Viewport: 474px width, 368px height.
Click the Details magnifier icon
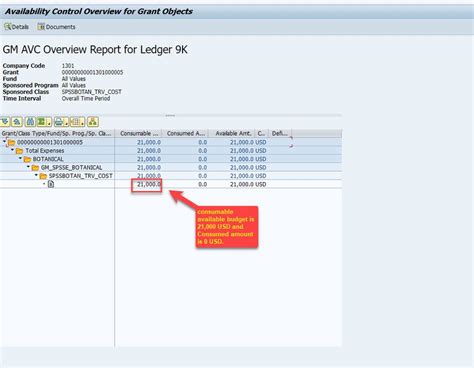point(7,27)
